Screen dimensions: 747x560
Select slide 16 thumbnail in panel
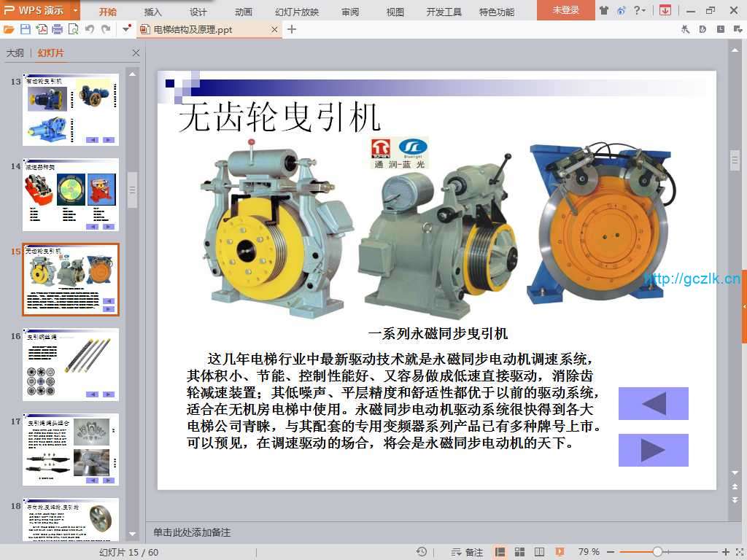pyautogui.click(x=71, y=364)
